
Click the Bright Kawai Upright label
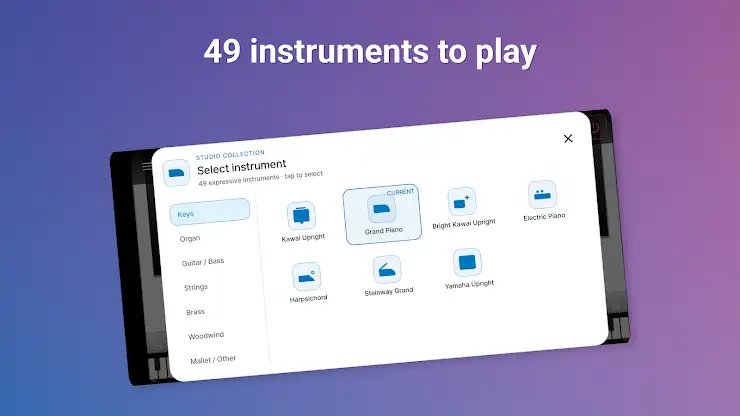[464, 223]
